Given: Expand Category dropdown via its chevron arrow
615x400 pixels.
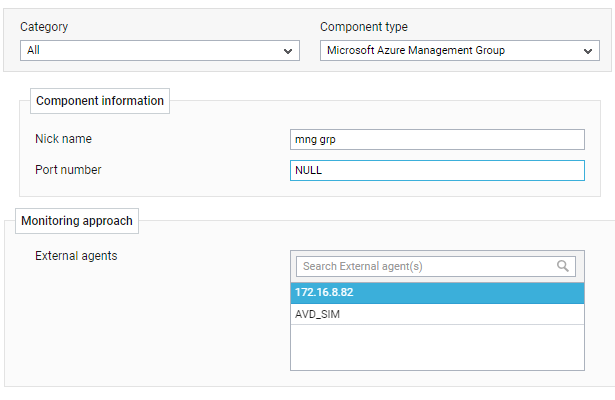Looking at the screenshot, I should pos(288,51).
